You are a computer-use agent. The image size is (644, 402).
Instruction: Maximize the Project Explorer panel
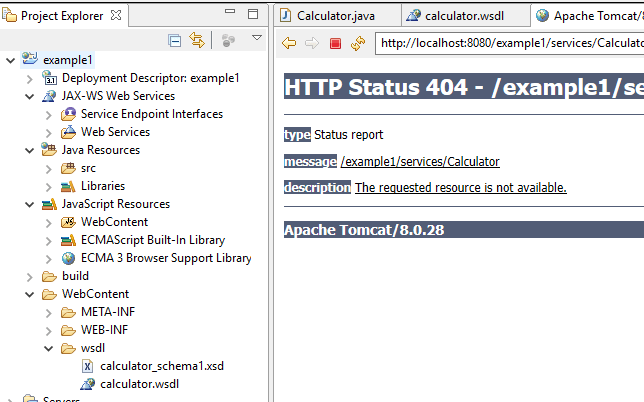point(253,14)
